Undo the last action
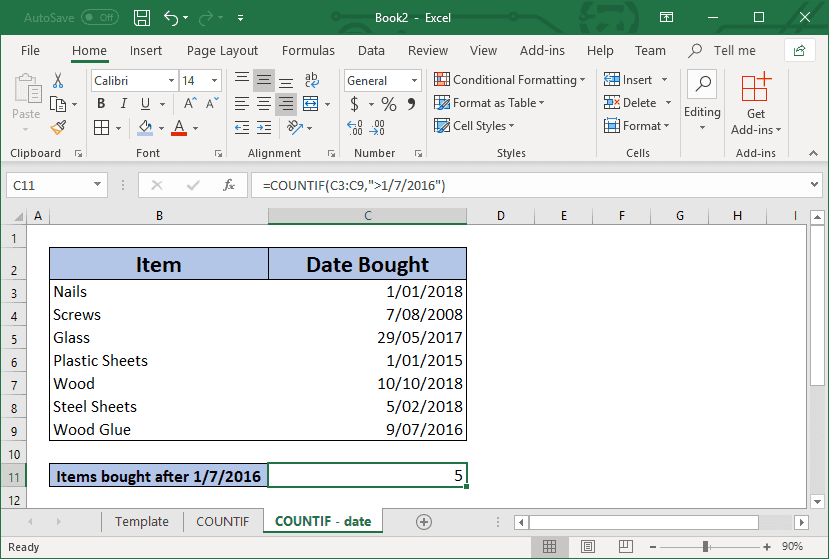 coord(171,17)
